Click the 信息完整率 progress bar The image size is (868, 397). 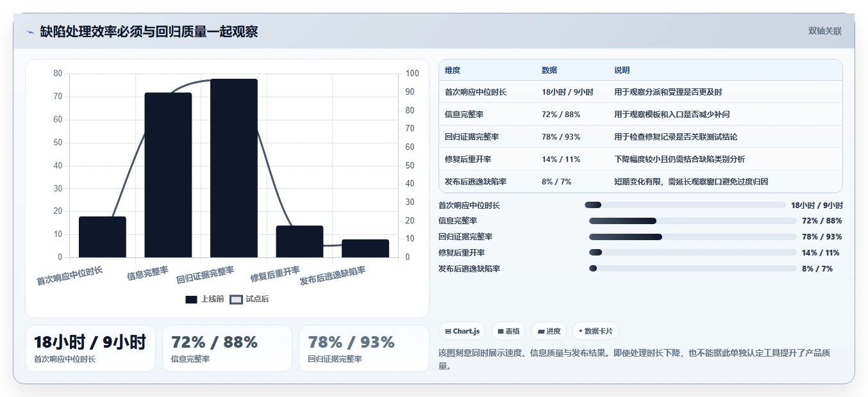click(692, 221)
